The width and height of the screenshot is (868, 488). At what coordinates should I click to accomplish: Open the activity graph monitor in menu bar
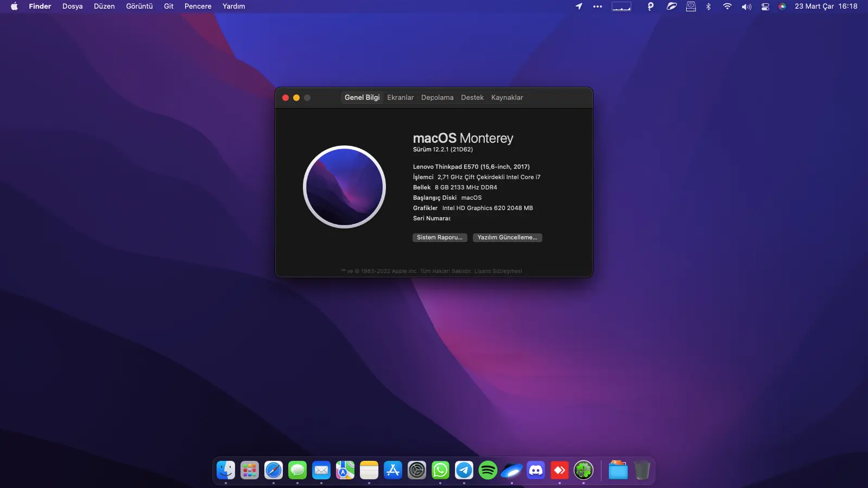click(622, 7)
